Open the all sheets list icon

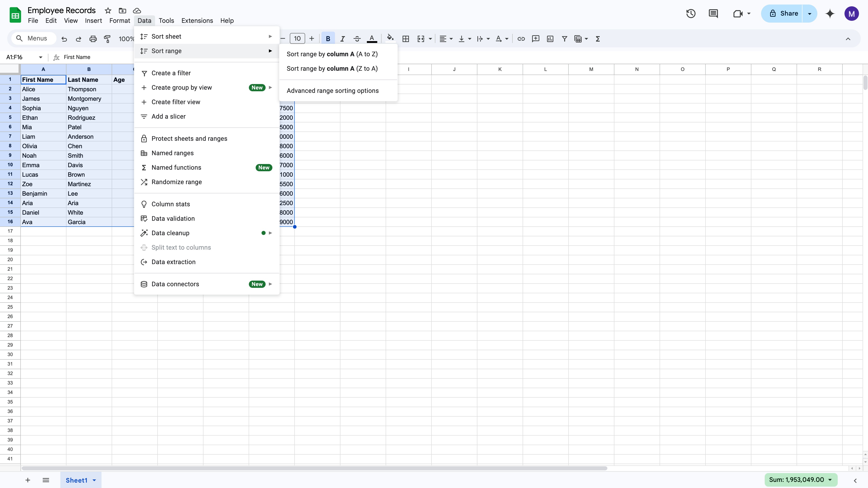tap(46, 480)
